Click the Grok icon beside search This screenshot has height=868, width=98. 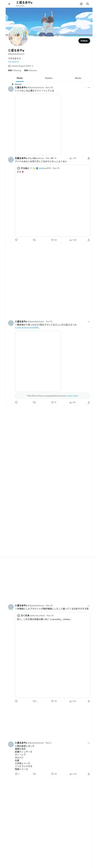[81, 4]
